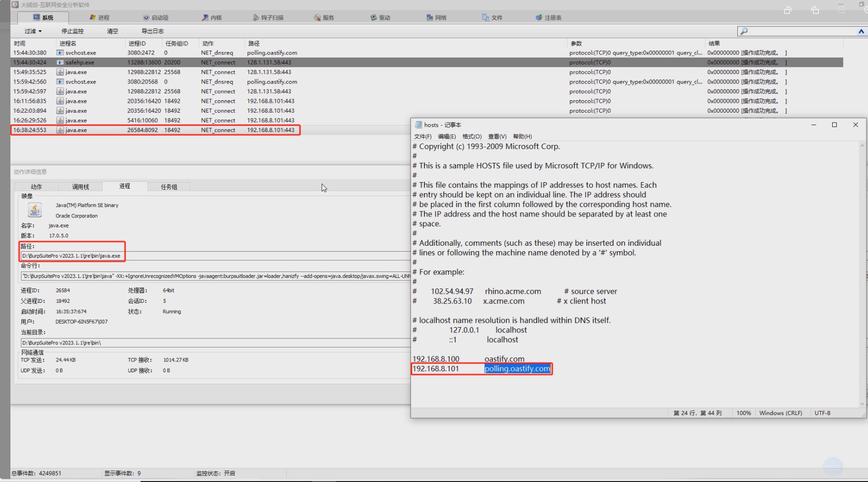Switch to the 进程 tab

pyautogui.click(x=99, y=17)
